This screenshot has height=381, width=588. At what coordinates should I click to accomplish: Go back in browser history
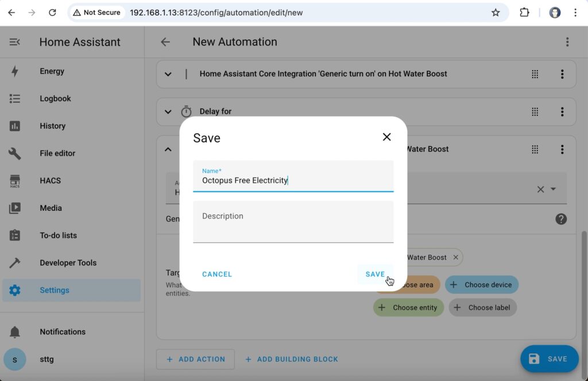pos(11,13)
